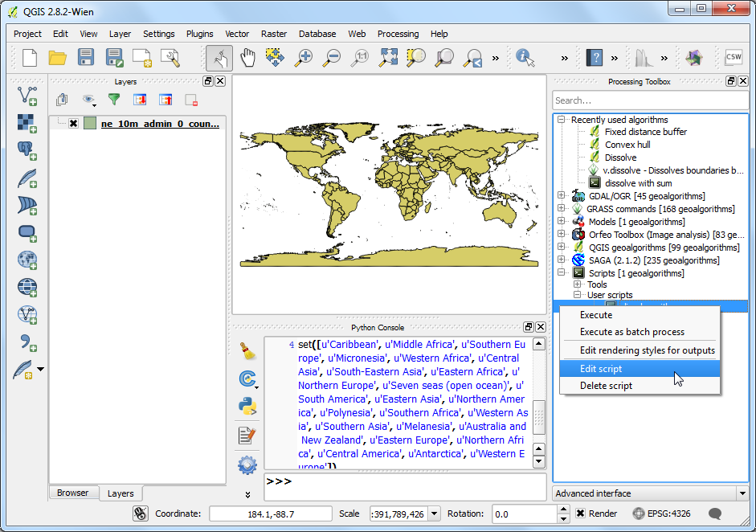Open the Vector menu
Screen dimensions: 756x532
pyautogui.click(x=237, y=34)
